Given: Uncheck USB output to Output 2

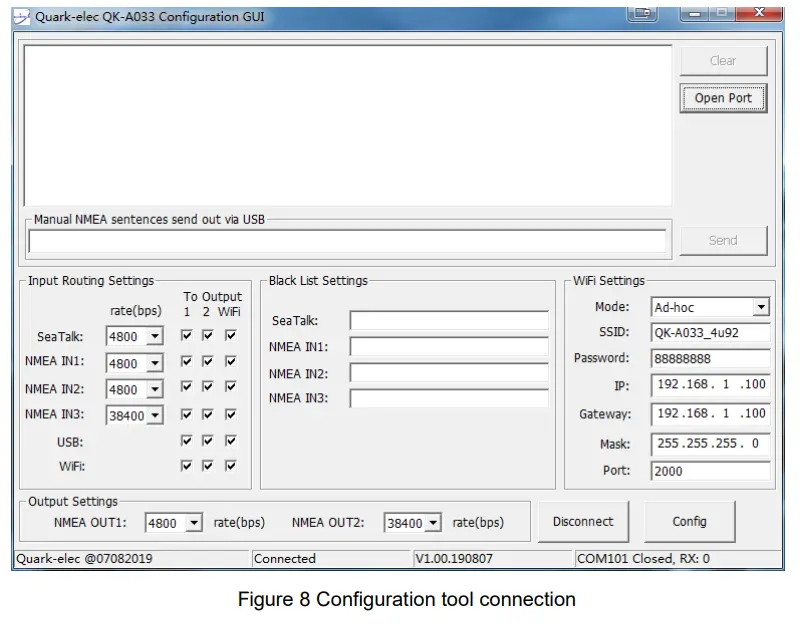Looking at the screenshot, I should (208, 440).
